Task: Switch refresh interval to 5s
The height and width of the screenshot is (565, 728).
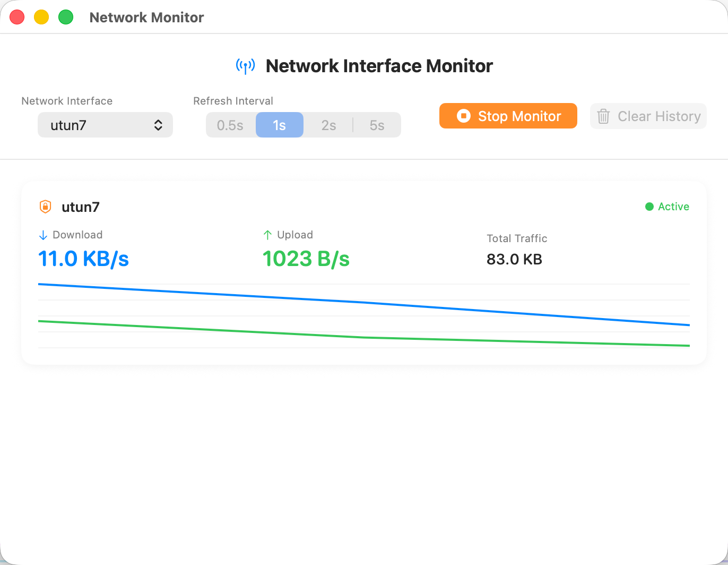Action: coord(377,125)
